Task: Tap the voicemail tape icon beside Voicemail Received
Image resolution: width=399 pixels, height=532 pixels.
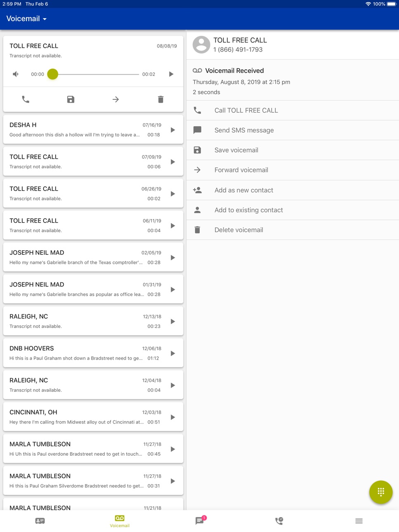Action: pyautogui.click(x=197, y=71)
